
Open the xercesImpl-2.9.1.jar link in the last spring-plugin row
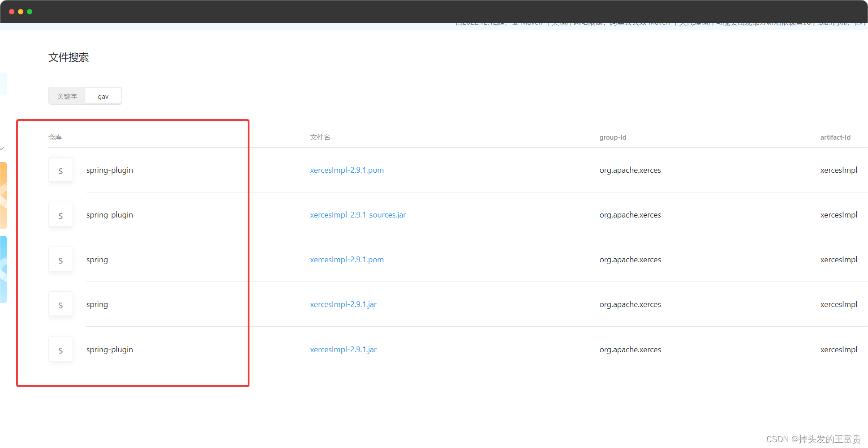(x=343, y=350)
